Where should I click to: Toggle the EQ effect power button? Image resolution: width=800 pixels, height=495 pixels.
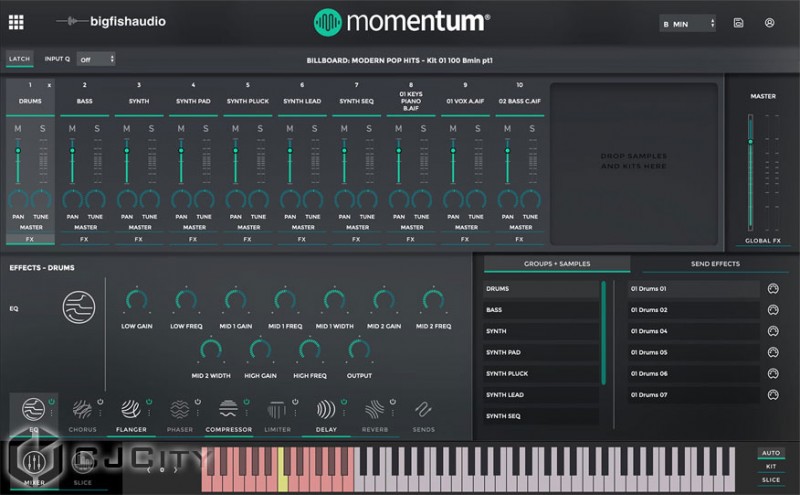(52, 402)
